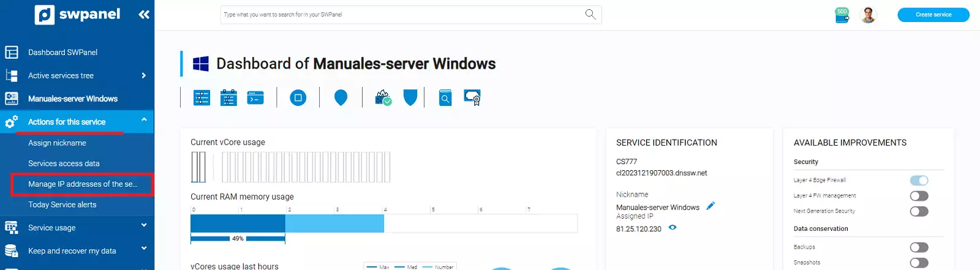
Task: Click the scheduled tasks calendar icon
Action: 228,97
